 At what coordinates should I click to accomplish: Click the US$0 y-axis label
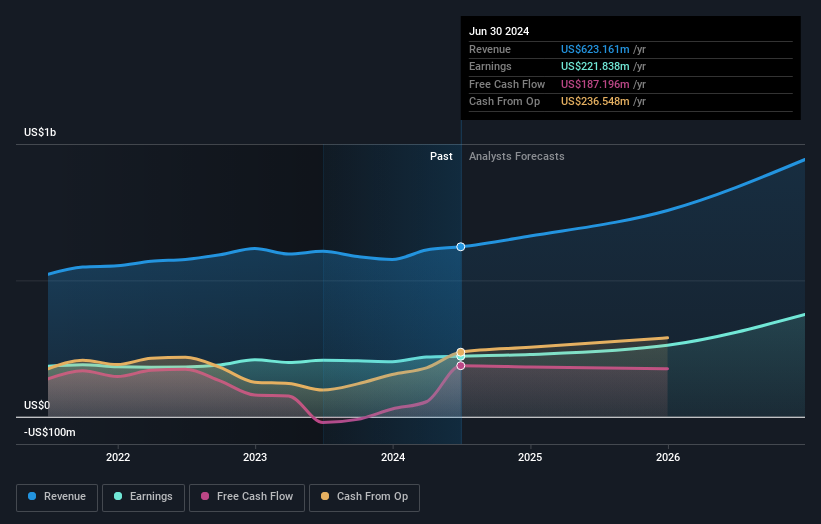click(37, 405)
